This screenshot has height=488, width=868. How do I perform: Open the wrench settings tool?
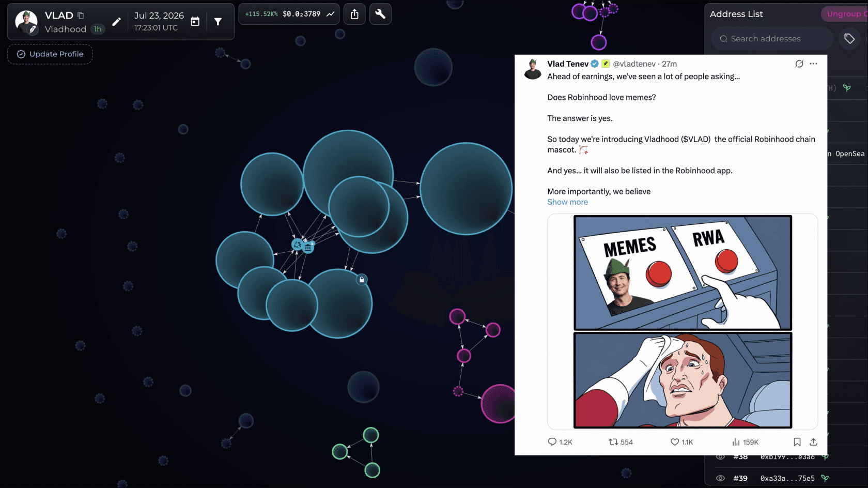pos(380,14)
